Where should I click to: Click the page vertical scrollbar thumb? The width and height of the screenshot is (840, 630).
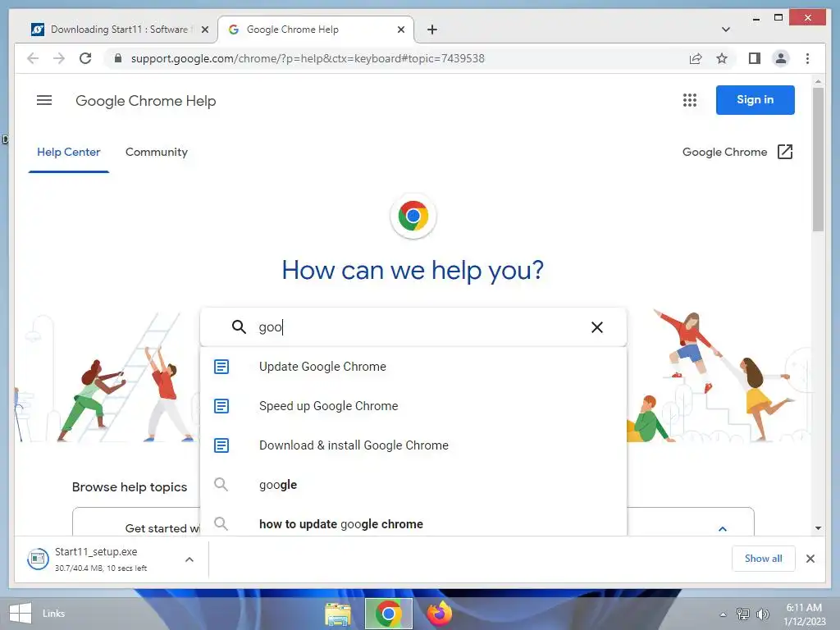(818, 159)
